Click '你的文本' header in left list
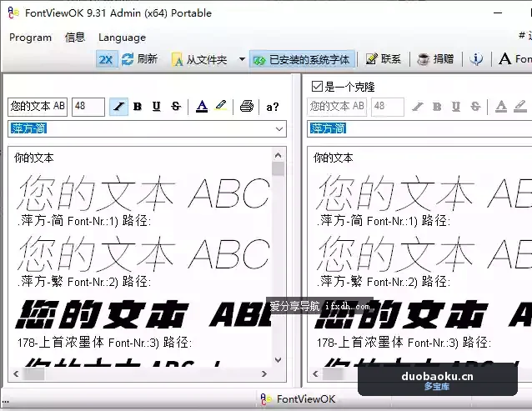Image resolution: width=532 pixels, height=411 pixels. (x=34, y=158)
